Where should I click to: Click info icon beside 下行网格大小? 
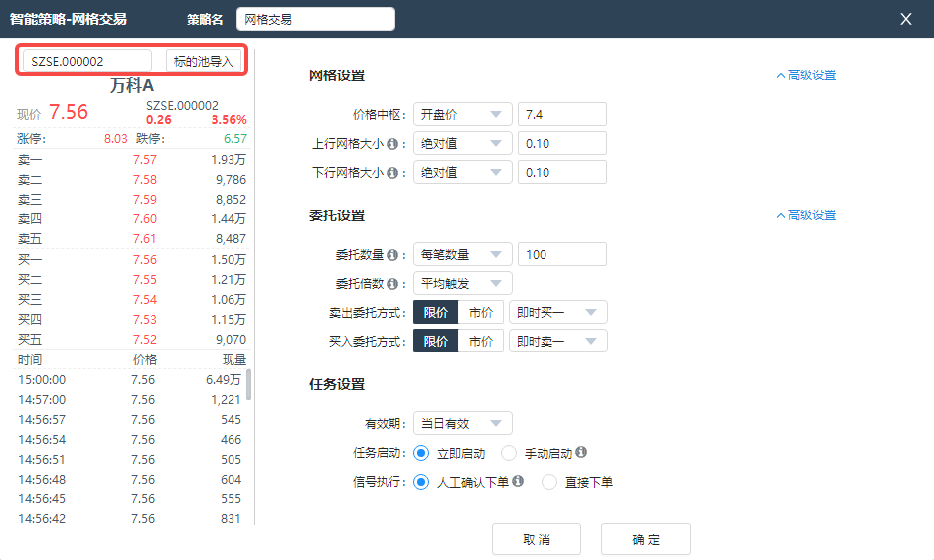pyautogui.click(x=392, y=173)
